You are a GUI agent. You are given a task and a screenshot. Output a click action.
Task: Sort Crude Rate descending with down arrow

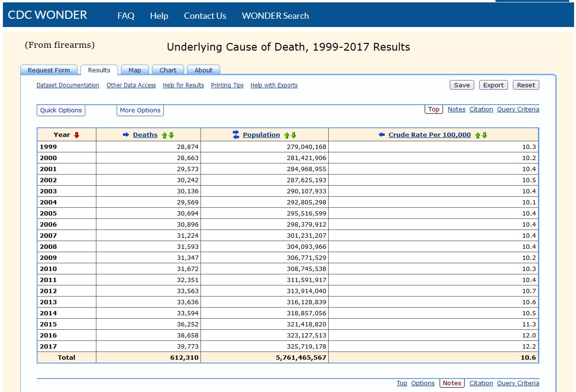coord(484,135)
